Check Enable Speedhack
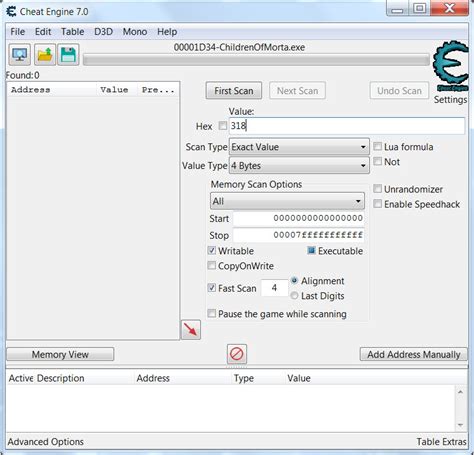474x455 pixels. tap(377, 204)
